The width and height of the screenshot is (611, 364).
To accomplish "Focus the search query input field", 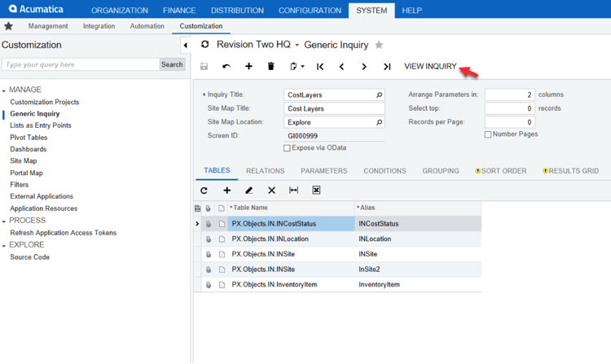I will [81, 64].
